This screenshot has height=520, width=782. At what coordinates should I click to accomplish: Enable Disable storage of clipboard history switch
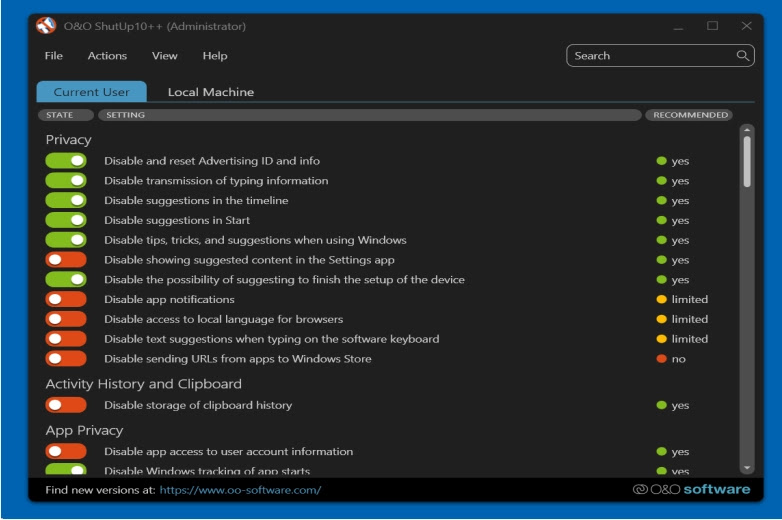(x=66, y=405)
